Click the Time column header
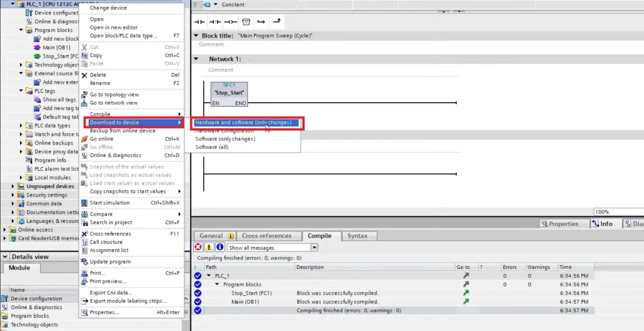 point(575,267)
